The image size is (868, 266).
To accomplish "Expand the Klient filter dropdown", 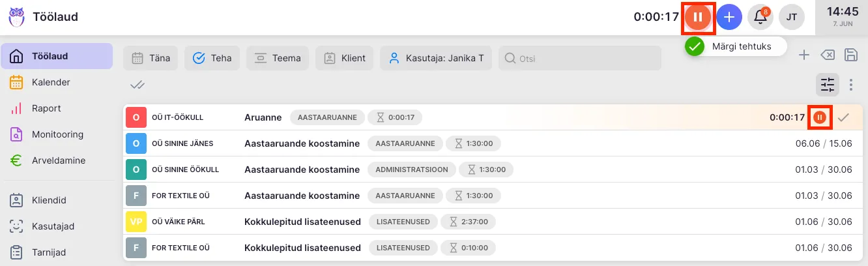I will 345,58.
